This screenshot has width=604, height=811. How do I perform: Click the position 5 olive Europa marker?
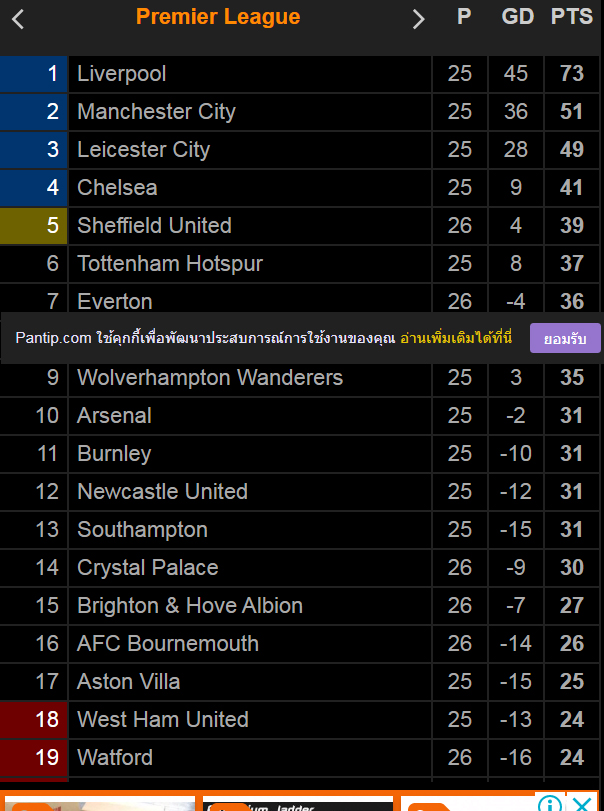click(x=34, y=226)
